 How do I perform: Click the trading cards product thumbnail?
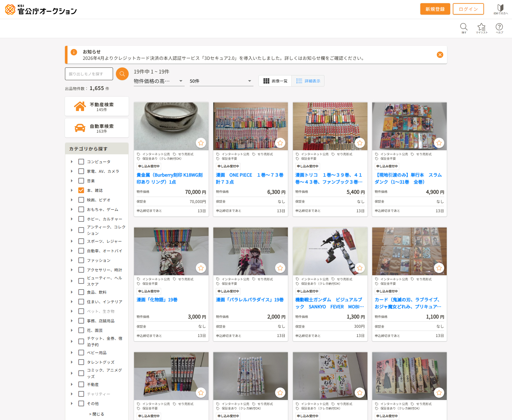pyautogui.click(x=409, y=251)
